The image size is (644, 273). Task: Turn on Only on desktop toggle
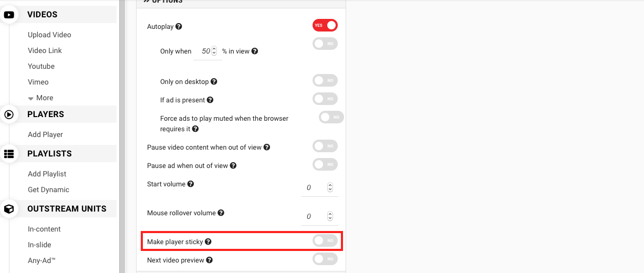click(325, 80)
